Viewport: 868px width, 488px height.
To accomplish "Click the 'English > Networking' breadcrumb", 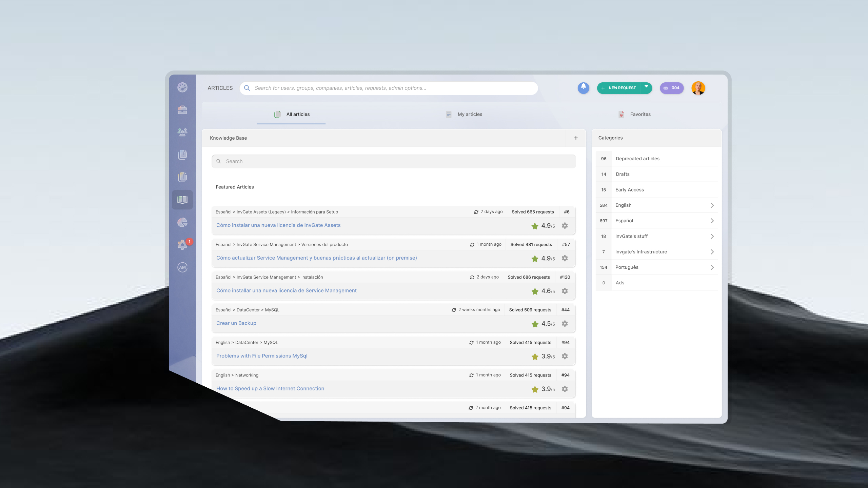I will [237, 375].
